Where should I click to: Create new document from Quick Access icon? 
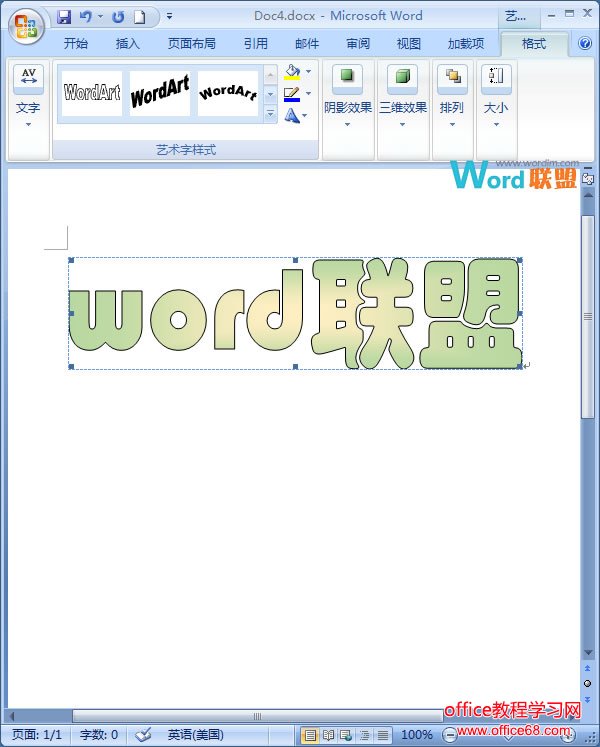pyautogui.click(x=139, y=17)
